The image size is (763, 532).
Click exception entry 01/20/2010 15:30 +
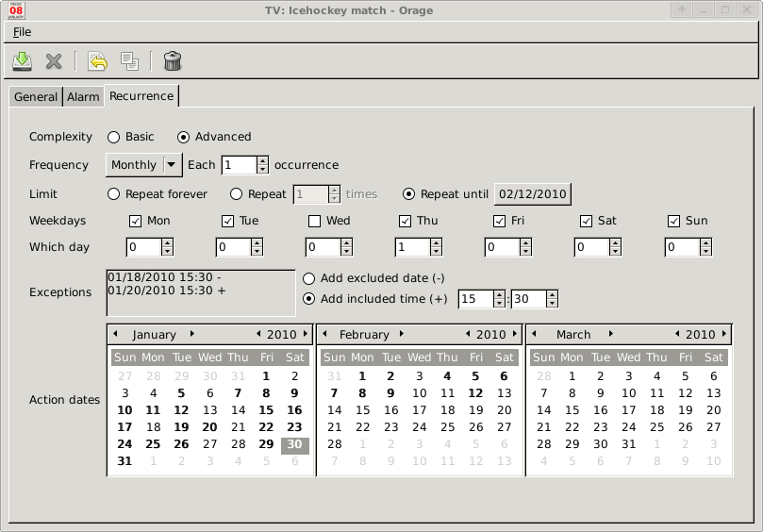166,291
